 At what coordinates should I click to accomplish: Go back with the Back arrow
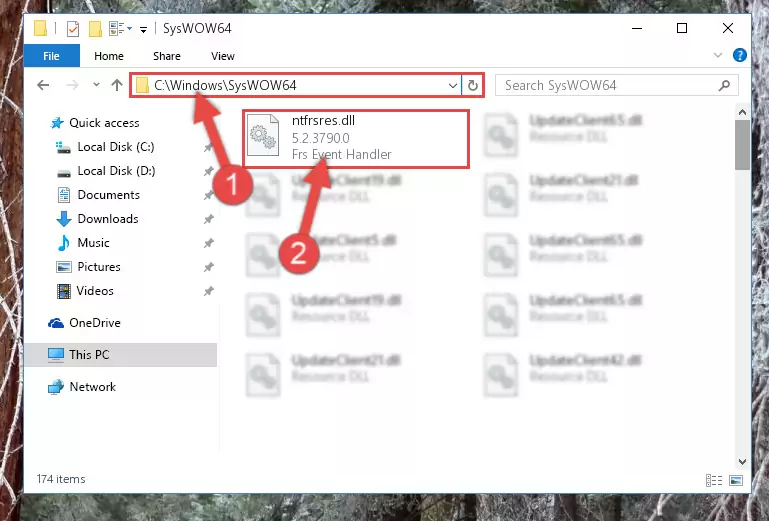click(x=43, y=85)
